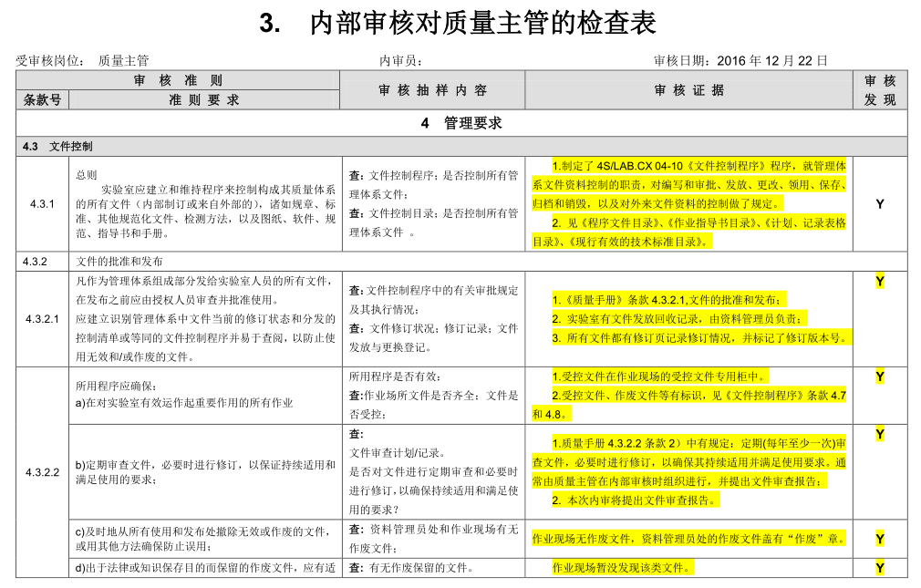Click the 审核抽样内容 header cell
The height and width of the screenshot is (588, 921).
click(432, 90)
